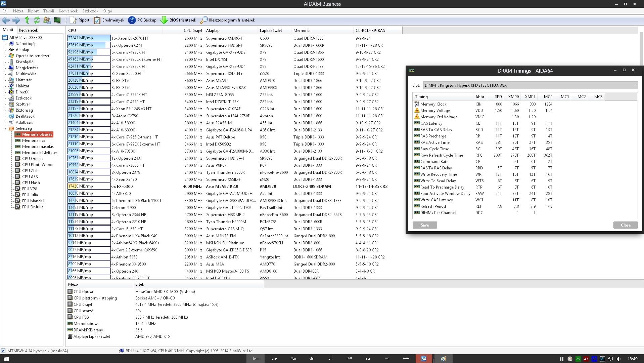Open the Eszközök menu
644x363 pixels.
pos(90,11)
